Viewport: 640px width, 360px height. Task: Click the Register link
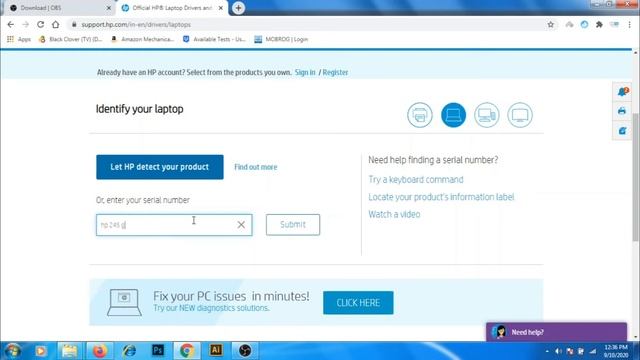pos(335,72)
